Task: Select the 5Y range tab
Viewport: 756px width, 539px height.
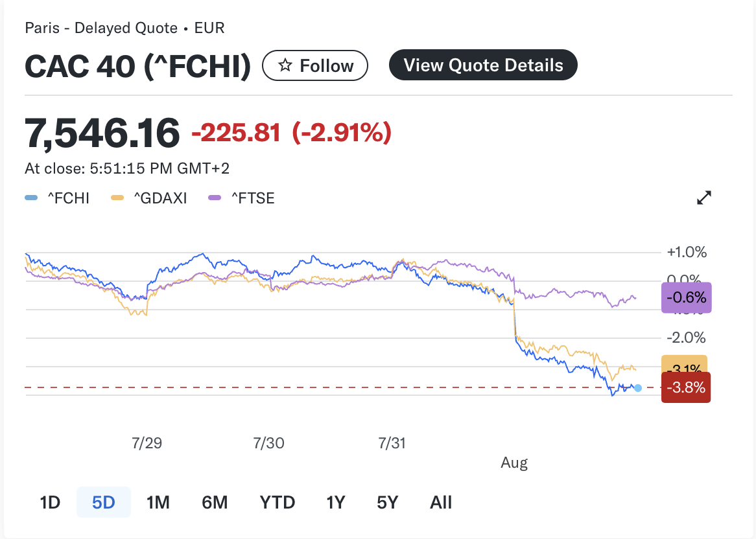Action: tap(387, 502)
